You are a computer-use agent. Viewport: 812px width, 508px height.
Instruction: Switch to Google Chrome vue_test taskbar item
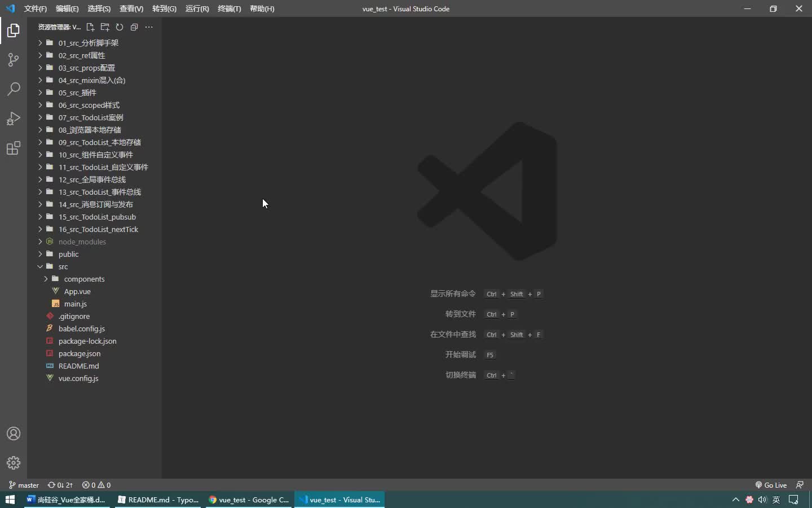[x=249, y=500]
